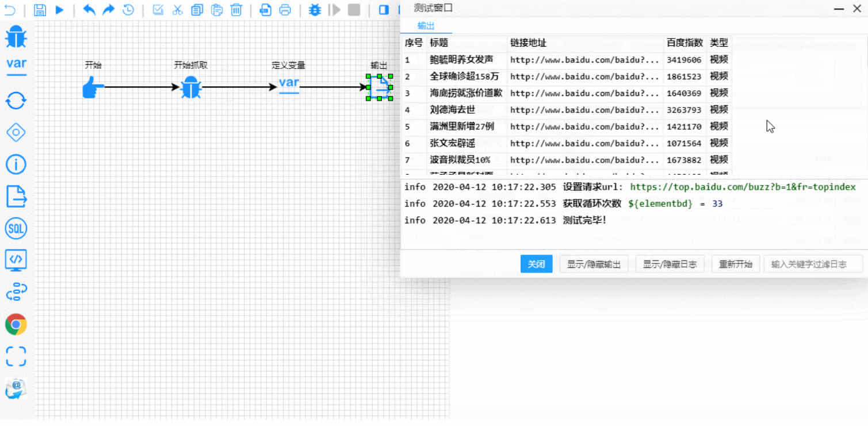Click the 标题 column header
Screen dimensions: 868x426
(439, 43)
